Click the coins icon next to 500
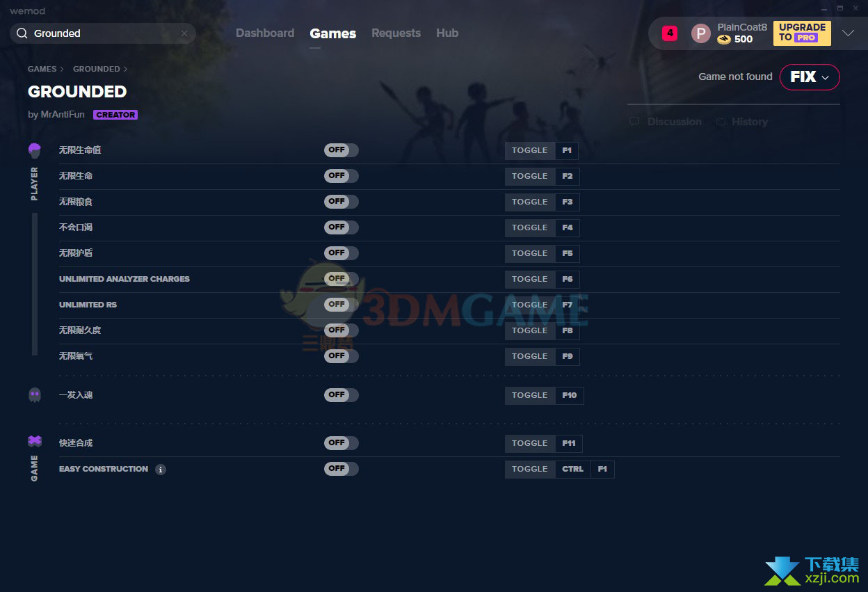This screenshot has height=592, width=868. pyautogui.click(x=724, y=40)
